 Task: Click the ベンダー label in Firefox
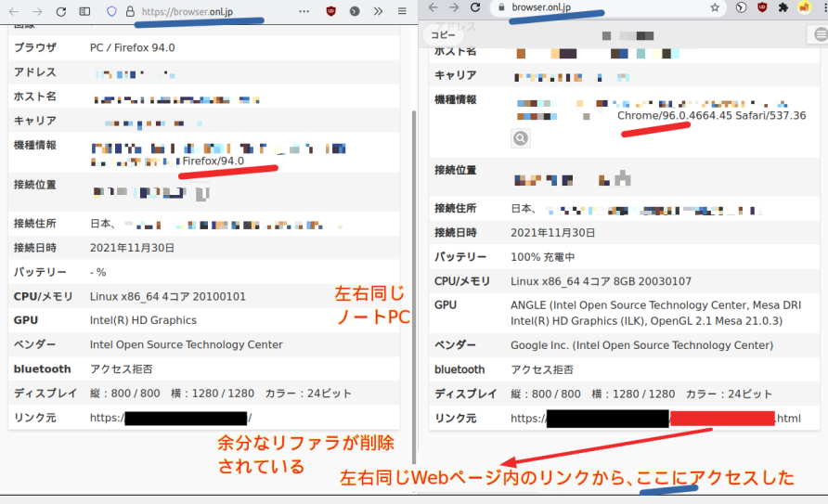(35, 344)
